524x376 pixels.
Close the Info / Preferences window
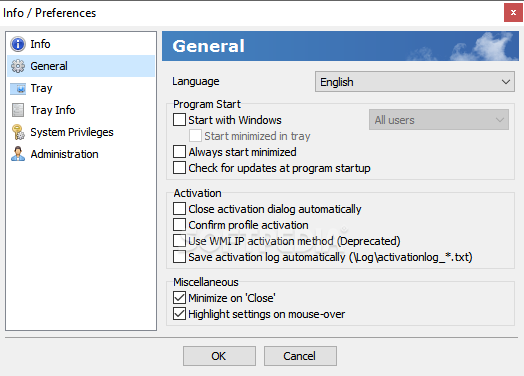pos(513,13)
